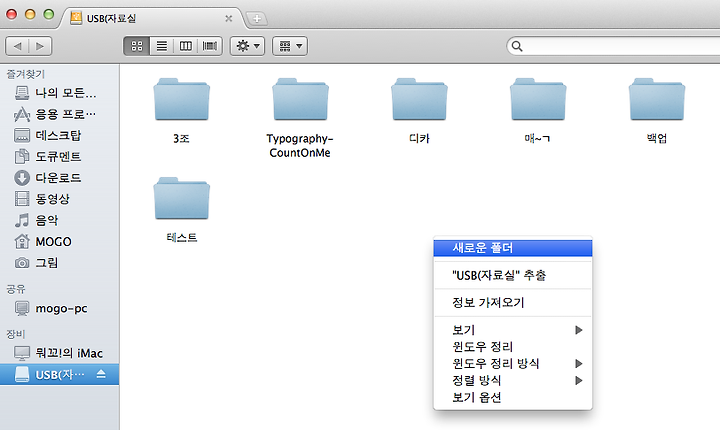Choose "USB(자료실)" 추출 from context menu

(513, 275)
